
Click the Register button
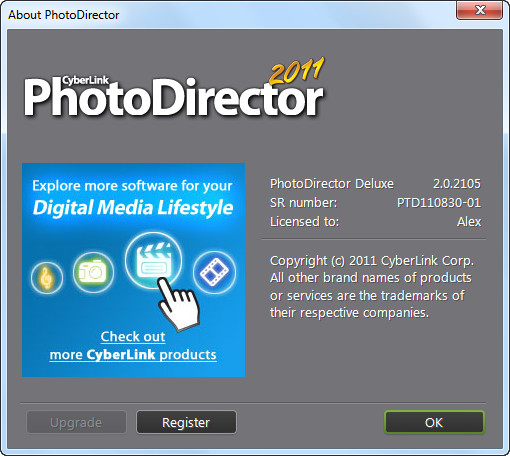click(x=186, y=422)
